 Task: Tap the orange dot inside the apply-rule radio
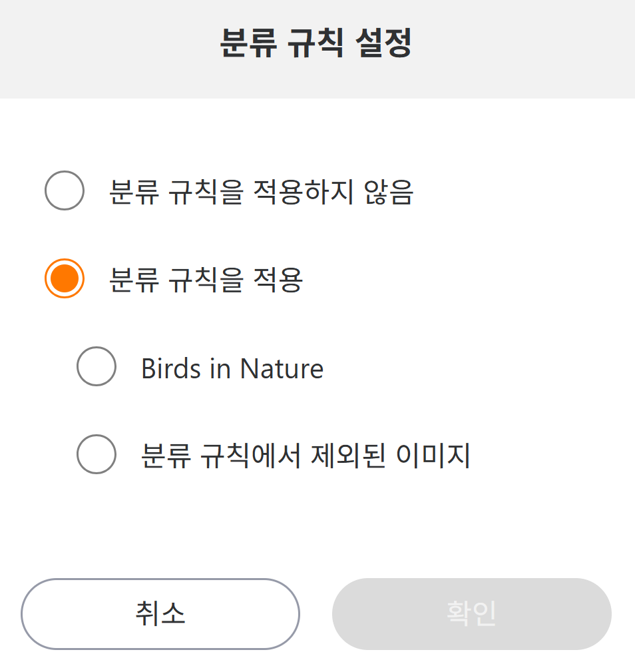click(x=64, y=278)
